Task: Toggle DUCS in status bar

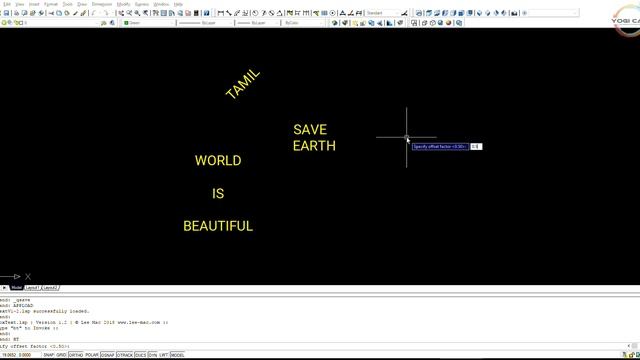Action: (x=140, y=355)
